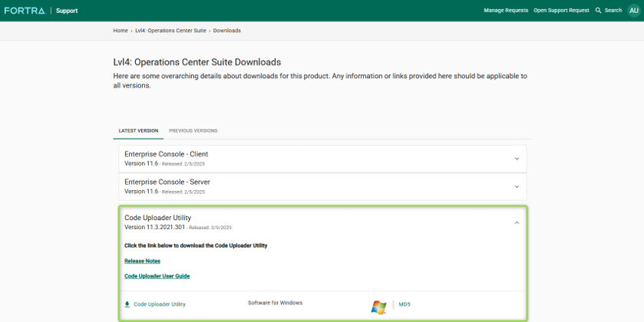Image resolution: width=644 pixels, height=322 pixels.
Task: Click the Enterprise Console - Server title
Action: pos(167,182)
